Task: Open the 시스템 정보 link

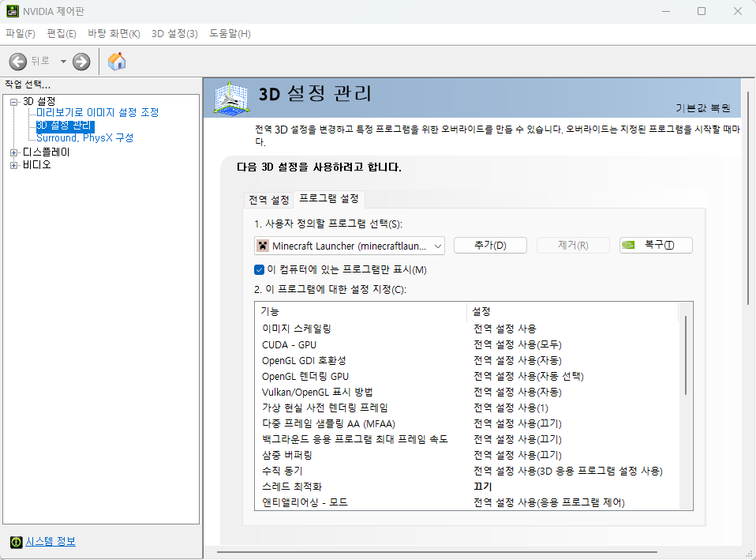Action: point(51,542)
